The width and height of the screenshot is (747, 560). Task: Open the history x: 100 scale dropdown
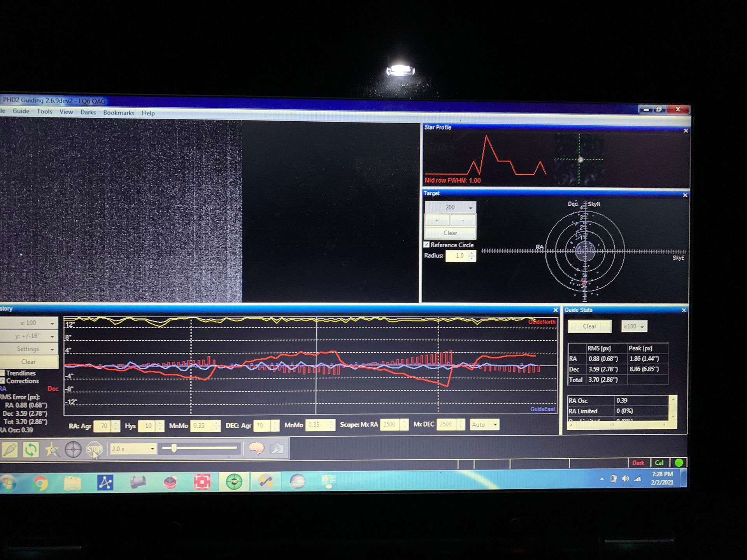pos(29,323)
